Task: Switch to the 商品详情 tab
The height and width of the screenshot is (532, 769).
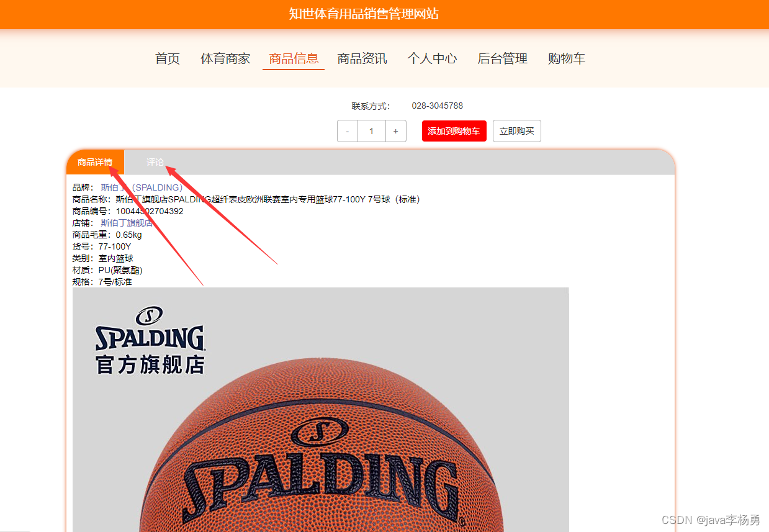Action: coord(95,163)
